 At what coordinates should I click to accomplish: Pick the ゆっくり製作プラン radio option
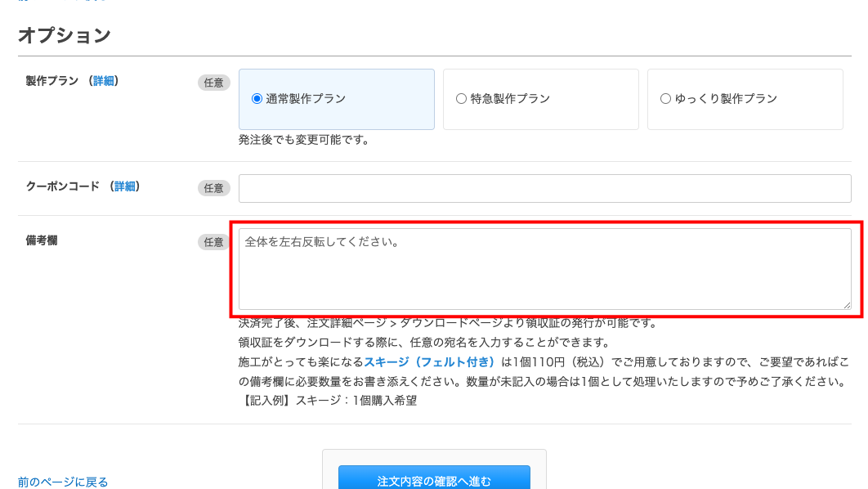[666, 99]
